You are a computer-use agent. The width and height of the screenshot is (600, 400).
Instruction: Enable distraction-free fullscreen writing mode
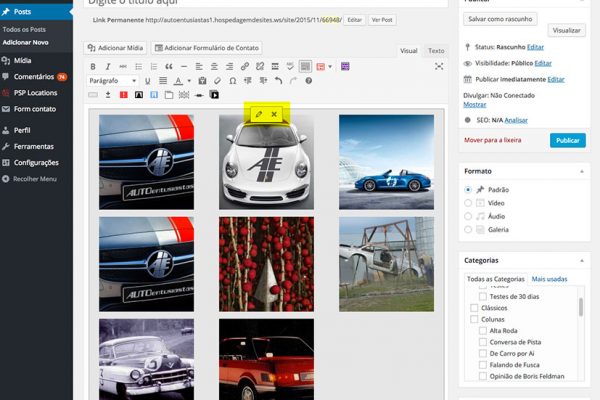[438, 66]
